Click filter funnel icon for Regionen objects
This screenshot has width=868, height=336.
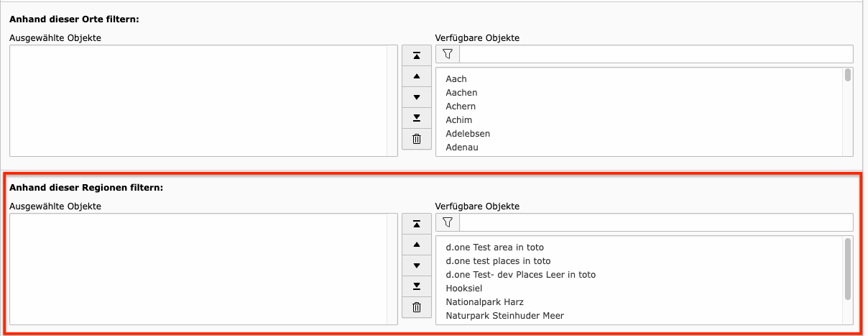point(448,222)
